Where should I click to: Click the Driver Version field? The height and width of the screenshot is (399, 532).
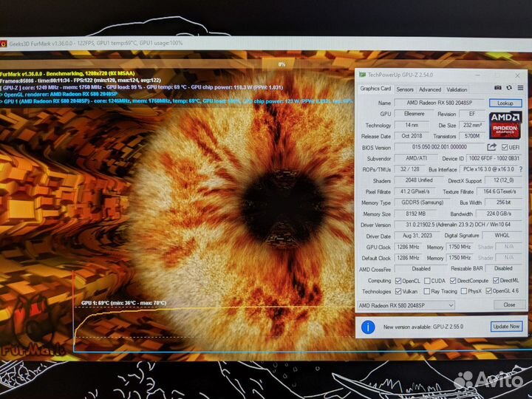[x=458, y=225]
